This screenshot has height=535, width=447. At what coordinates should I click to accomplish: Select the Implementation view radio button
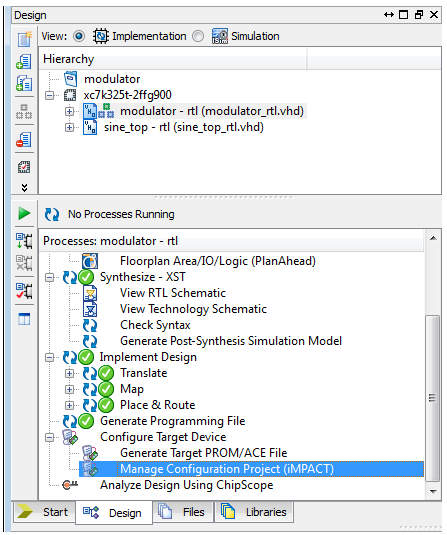point(79,36)
